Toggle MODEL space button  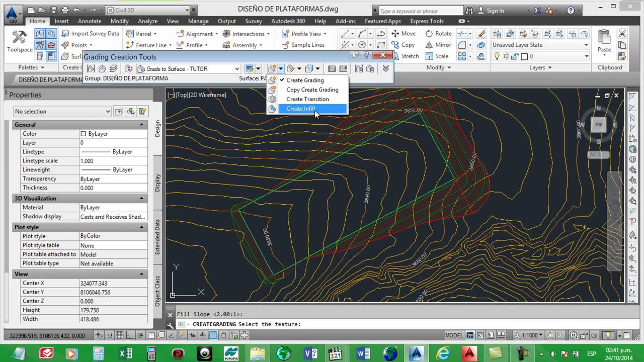[454, 335]
